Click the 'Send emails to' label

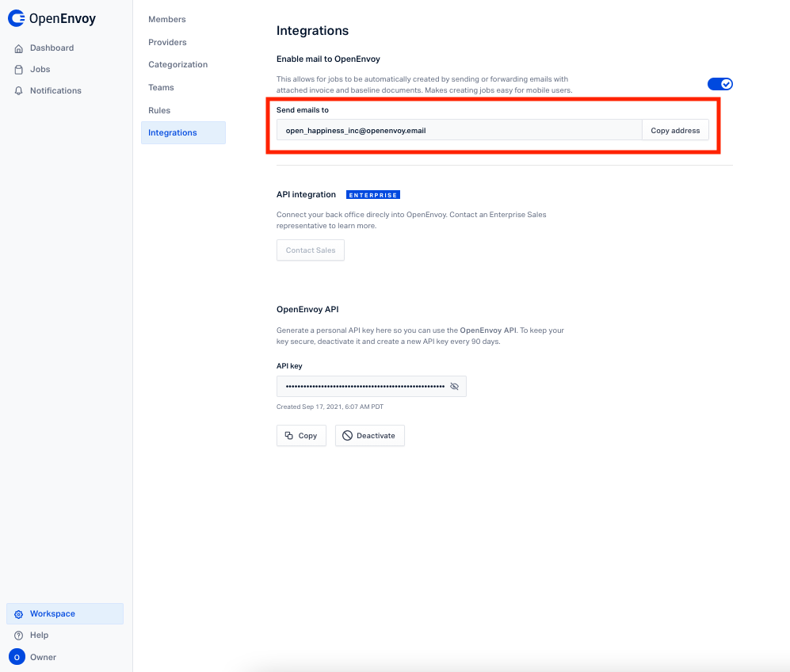pos(303,110)
